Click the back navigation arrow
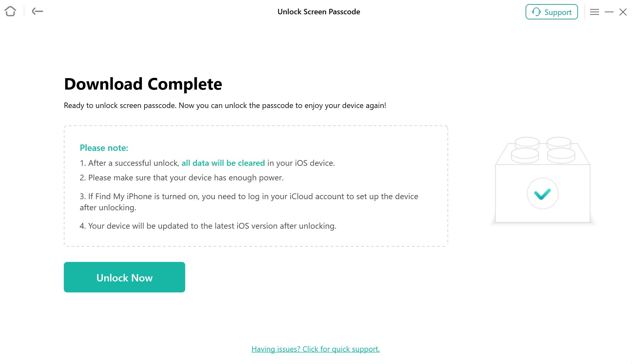This screenshot has width=632, height=364. (37, 12)
